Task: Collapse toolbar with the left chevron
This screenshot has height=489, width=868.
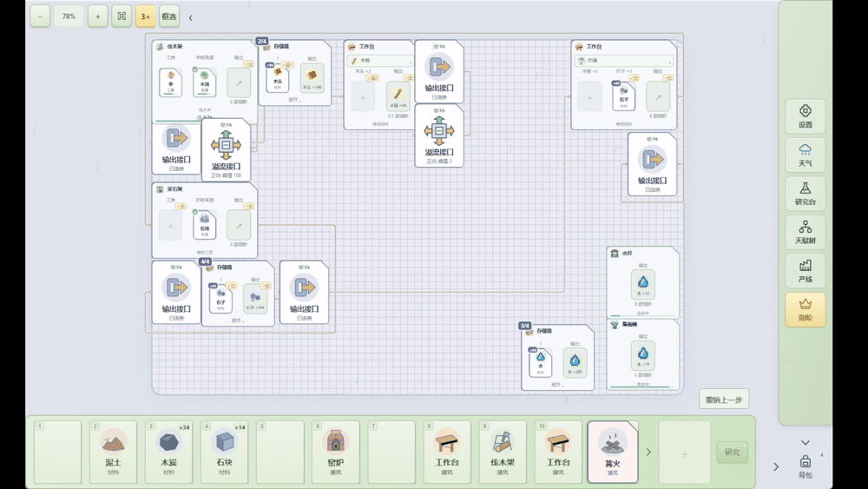Action: click(190, 17)
